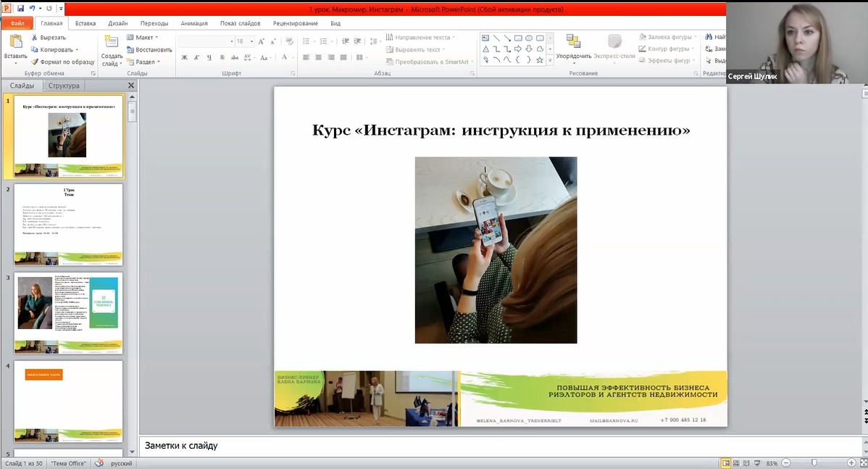Start slideshow from the status bar icon

coord(757,463)
